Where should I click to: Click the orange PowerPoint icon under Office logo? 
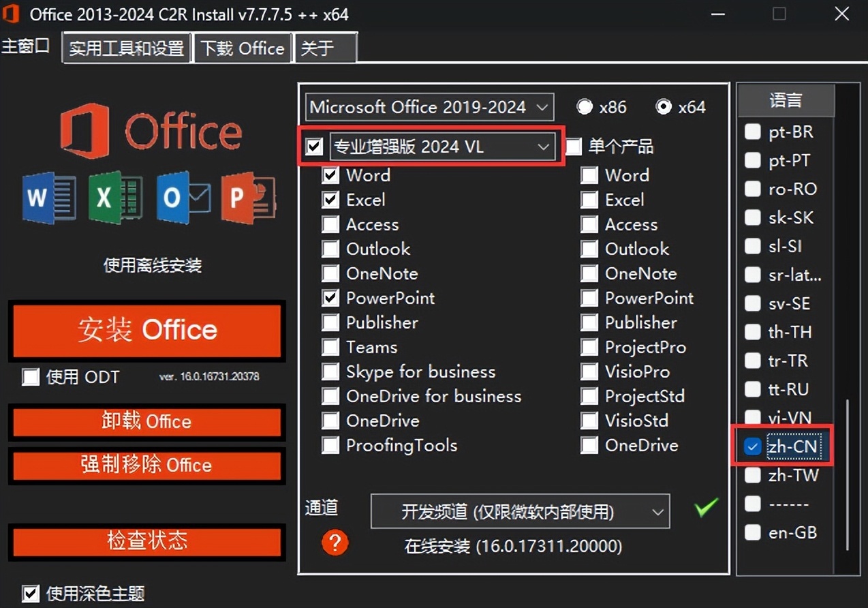tap(249, 198)
